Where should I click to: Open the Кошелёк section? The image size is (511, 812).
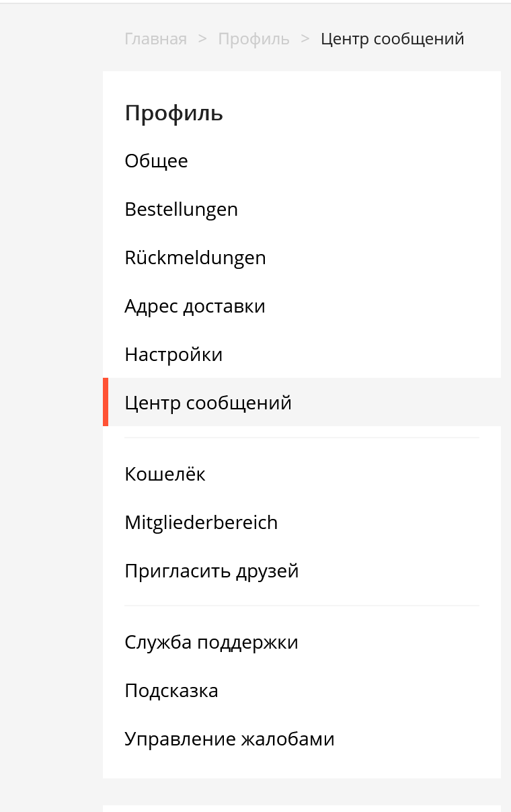coord(165,475)
